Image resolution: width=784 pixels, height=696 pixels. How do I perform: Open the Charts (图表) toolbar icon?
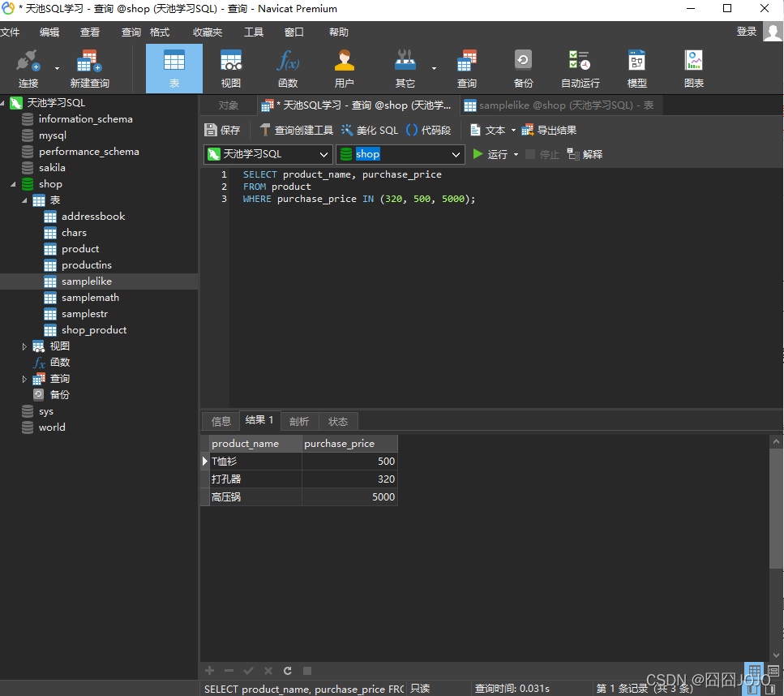tap(693, 69)
